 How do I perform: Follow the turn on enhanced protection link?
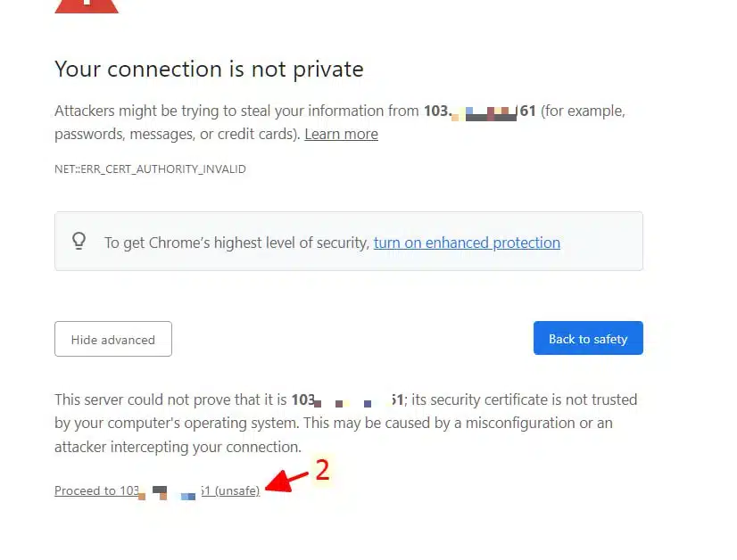click(x=467, y=243)
